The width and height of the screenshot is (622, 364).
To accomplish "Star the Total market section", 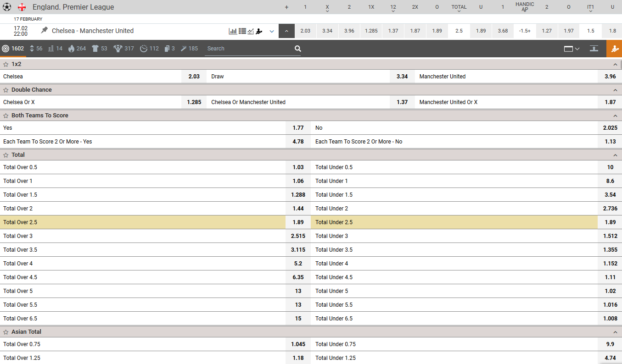I will tap(6, 155).
